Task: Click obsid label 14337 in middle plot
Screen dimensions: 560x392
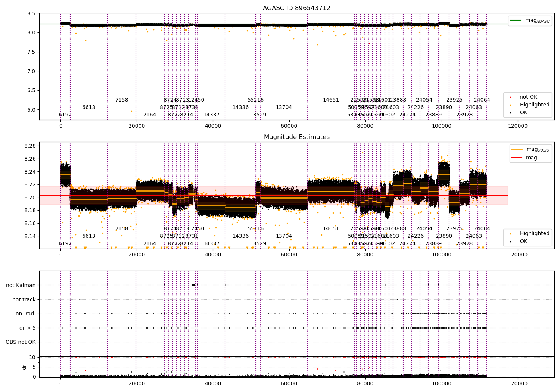Action: (211, 244)
